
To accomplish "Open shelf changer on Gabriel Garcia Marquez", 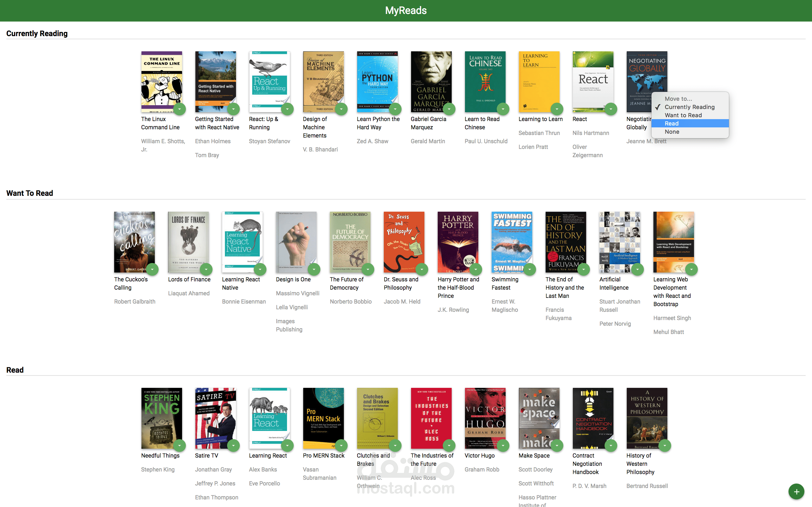I will 449,109.
